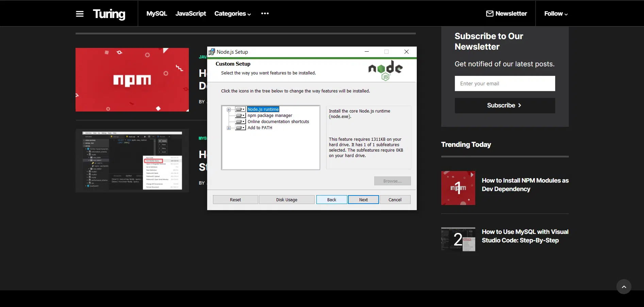Select the npm package manager item
The width and height of the screenshot is (644, 307).
270,116
